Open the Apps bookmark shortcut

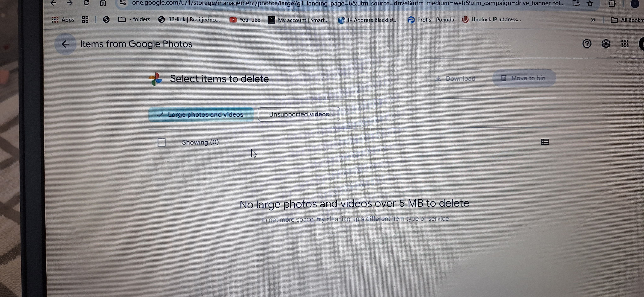click(x=63, y=19)
